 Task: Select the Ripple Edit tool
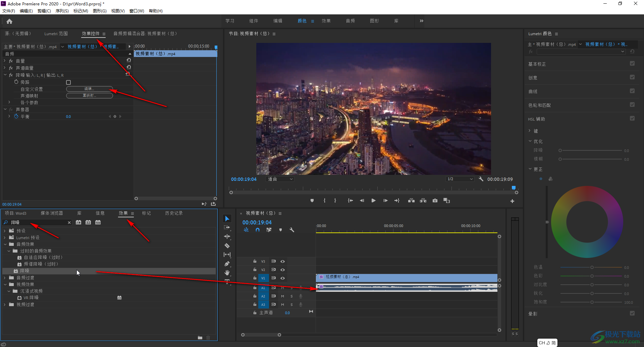tap(227, 236)
